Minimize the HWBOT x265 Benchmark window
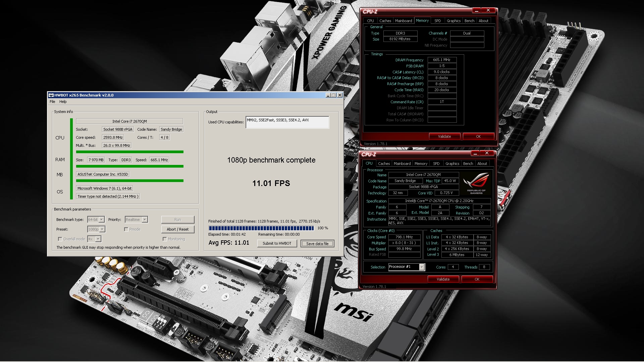 point(328,95)
